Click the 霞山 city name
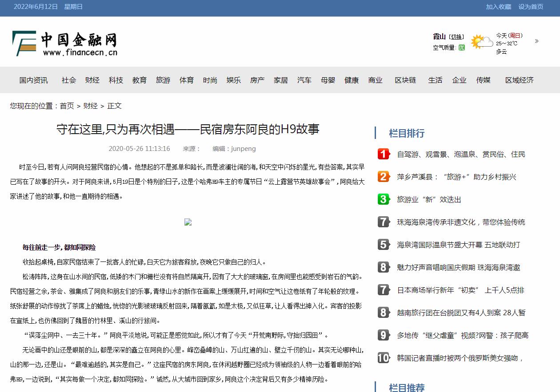This screenshot has width=560, height=392. [x=440, y=36]
